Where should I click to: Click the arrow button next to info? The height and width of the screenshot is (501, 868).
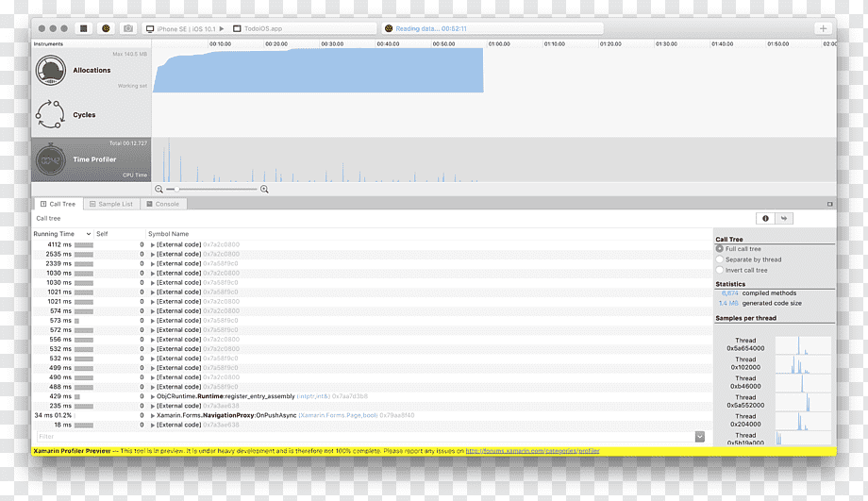coord(784,219)
